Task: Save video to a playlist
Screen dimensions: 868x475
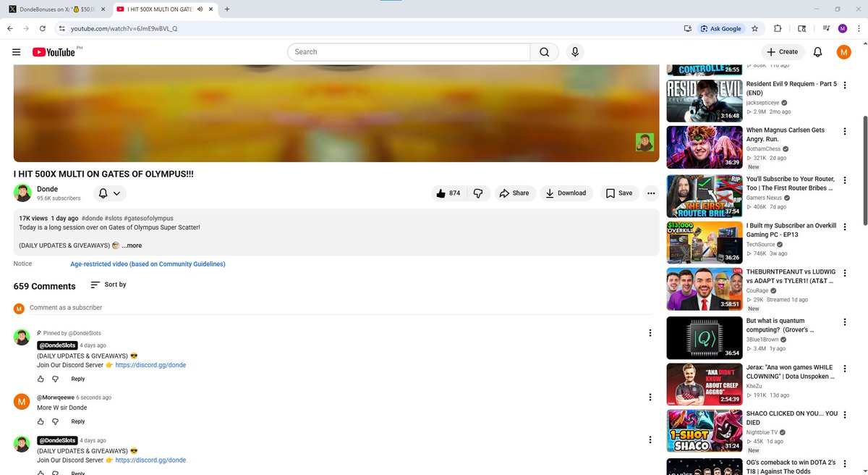Action: point(619,193)
